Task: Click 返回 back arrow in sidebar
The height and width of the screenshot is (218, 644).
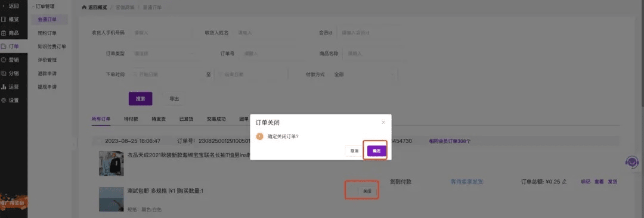Action: [x=4, y=6]
